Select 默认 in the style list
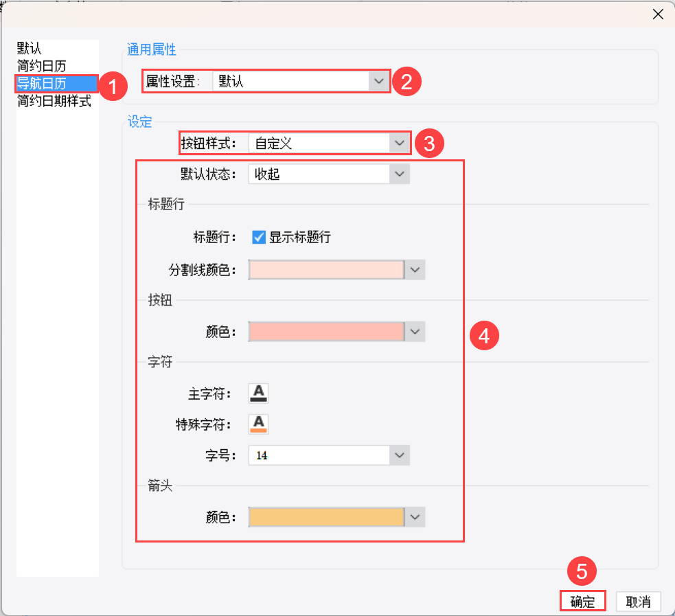675x616 pixels. [x=30, y=49]
